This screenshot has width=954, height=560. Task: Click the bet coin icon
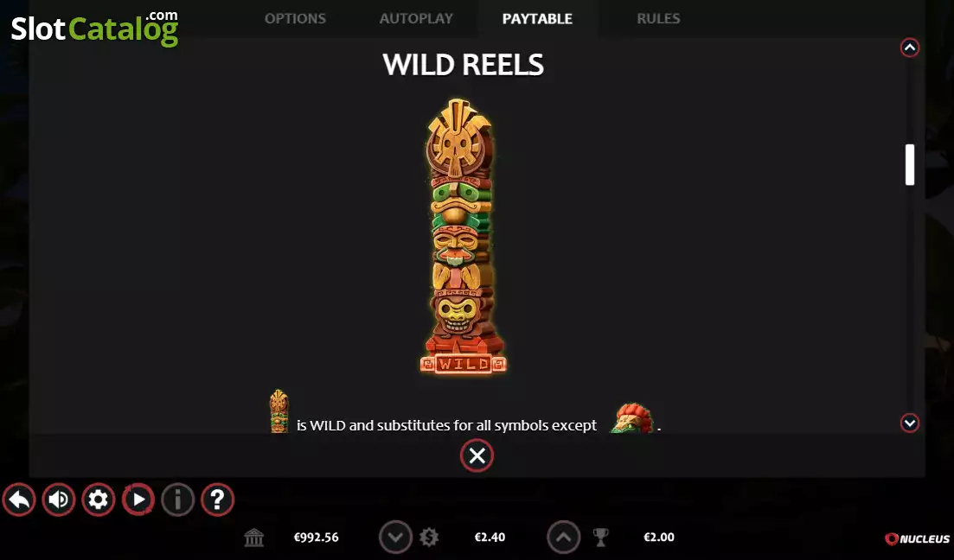(429, 538)
